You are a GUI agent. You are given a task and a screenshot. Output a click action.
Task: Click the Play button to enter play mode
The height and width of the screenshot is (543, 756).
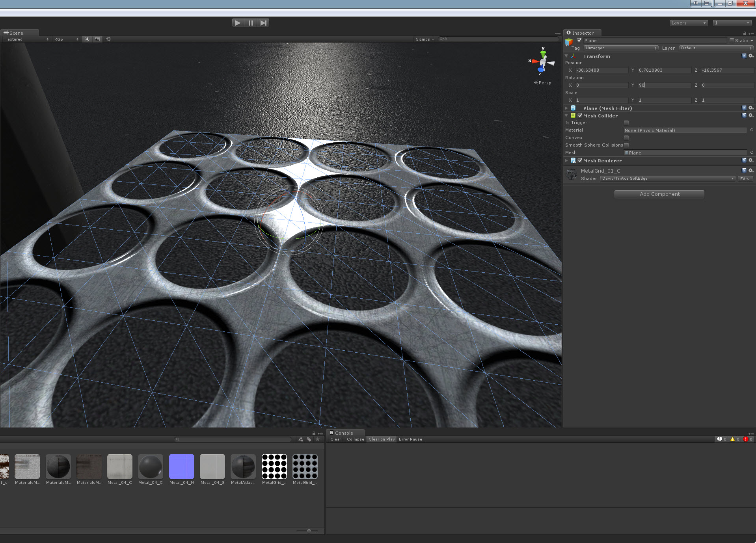(x=237, y=22)
